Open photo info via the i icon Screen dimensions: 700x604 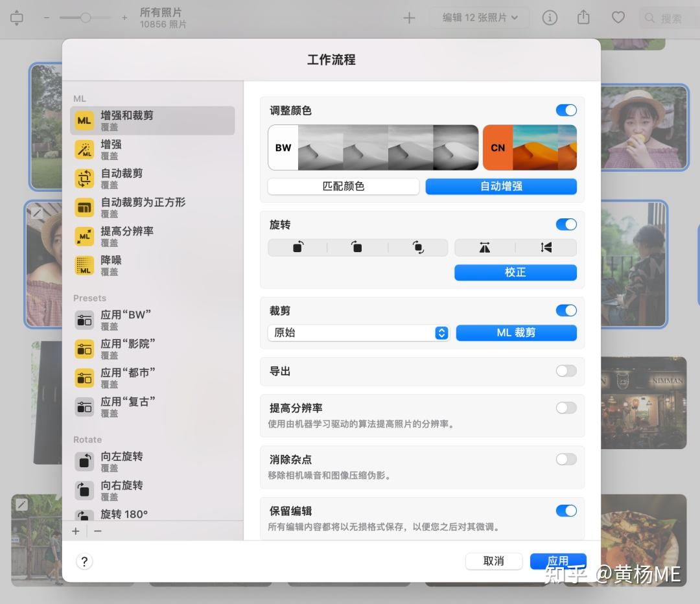(550, 17)
